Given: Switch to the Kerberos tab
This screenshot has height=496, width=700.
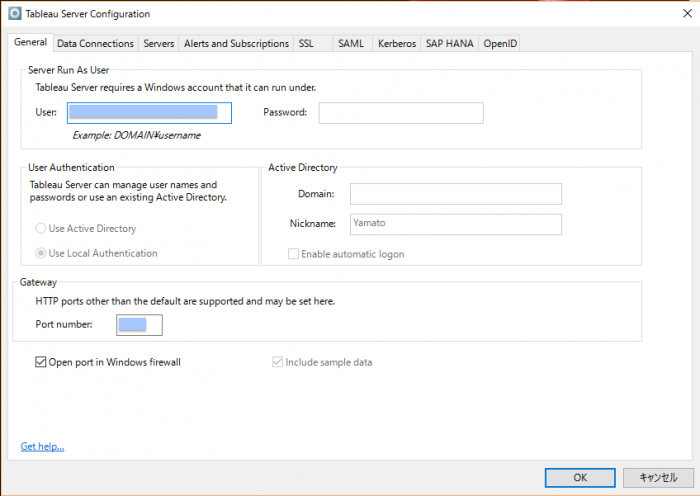Looking at the screenshot, I should pyautogui.click(x=396, y=43).
